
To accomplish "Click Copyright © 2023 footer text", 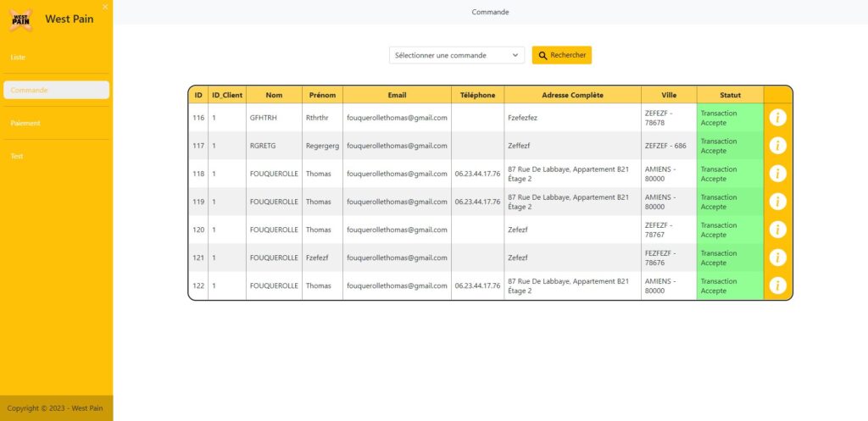I will click(55, 408).
